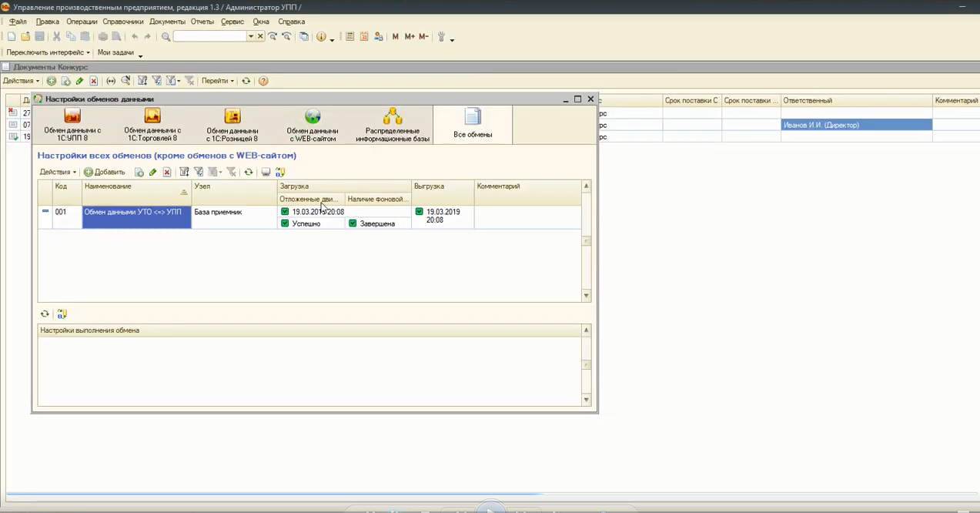Click the delete mark icon in exchange toolbar
The width and height of the screenshot is (980, 513).
tap(167, 173)
